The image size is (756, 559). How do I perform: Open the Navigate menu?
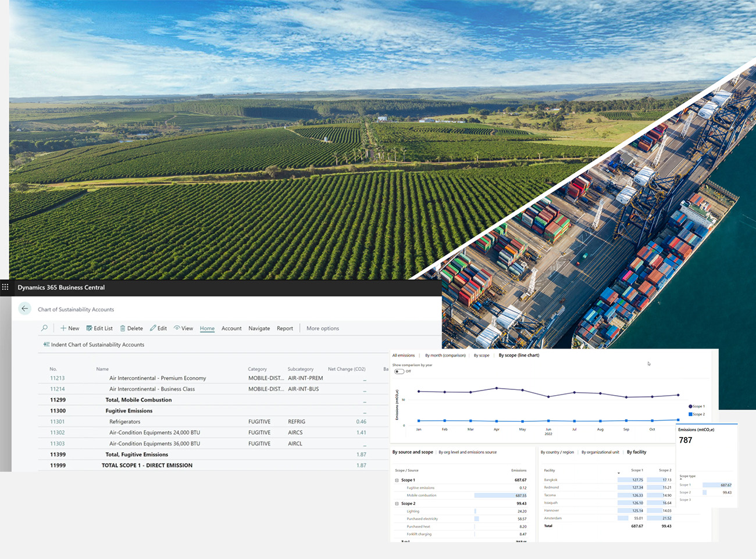point(259,328)
